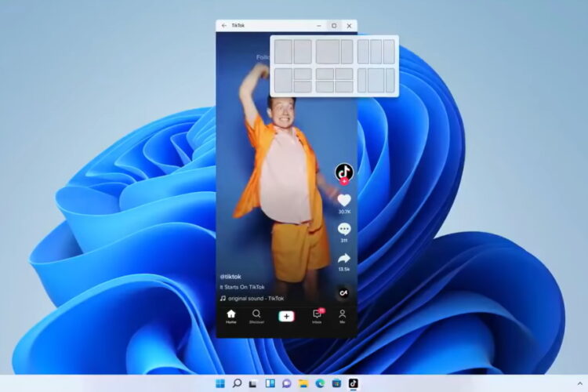Close the TikTok window
This screenshot has width=588, height=392.
click(349, 26)
